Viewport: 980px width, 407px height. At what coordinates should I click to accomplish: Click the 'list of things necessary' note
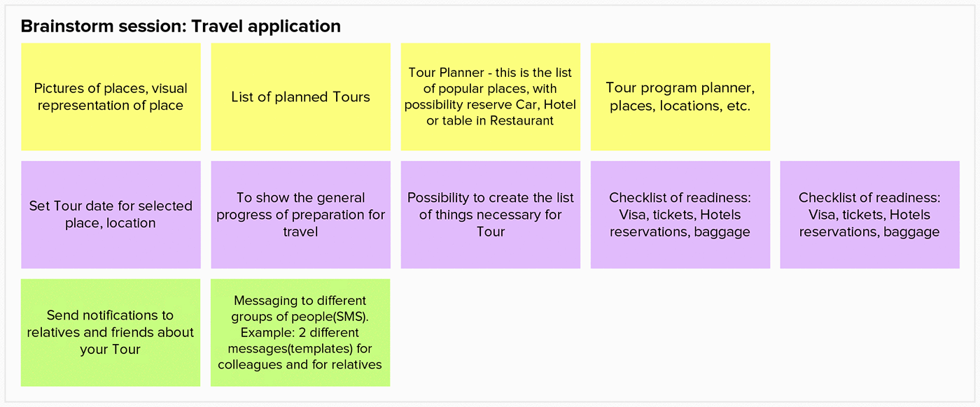[490, 215]
